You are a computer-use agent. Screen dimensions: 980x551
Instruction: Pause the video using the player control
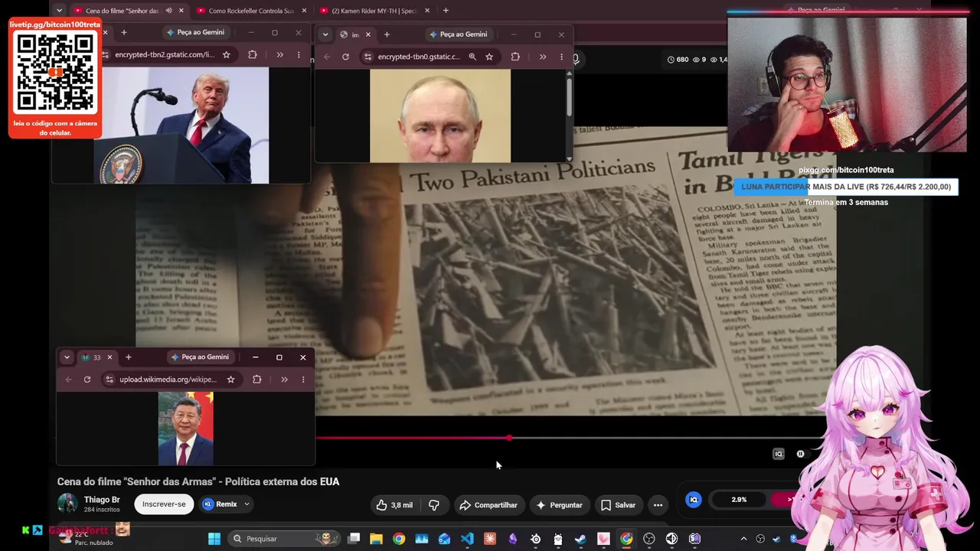801,454
